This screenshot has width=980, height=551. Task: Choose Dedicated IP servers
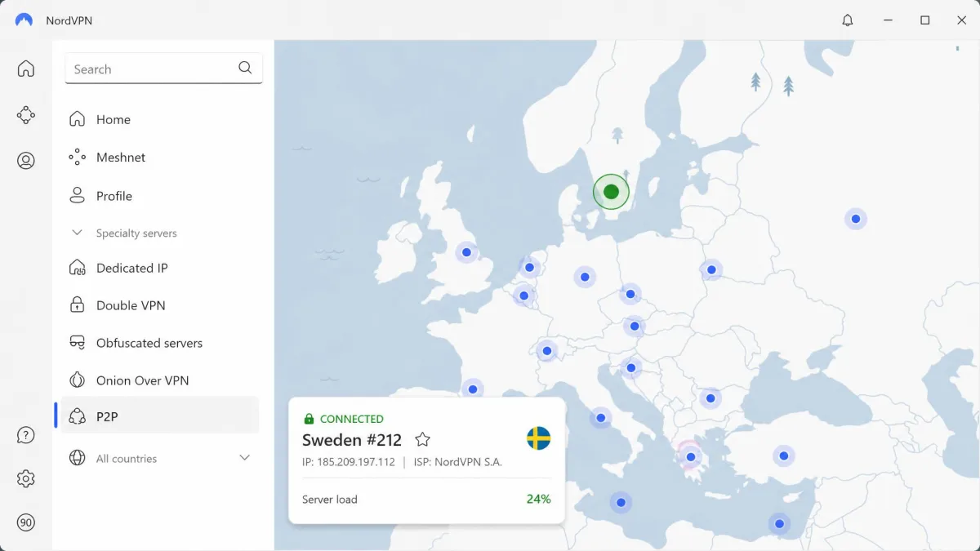point(160,268)
